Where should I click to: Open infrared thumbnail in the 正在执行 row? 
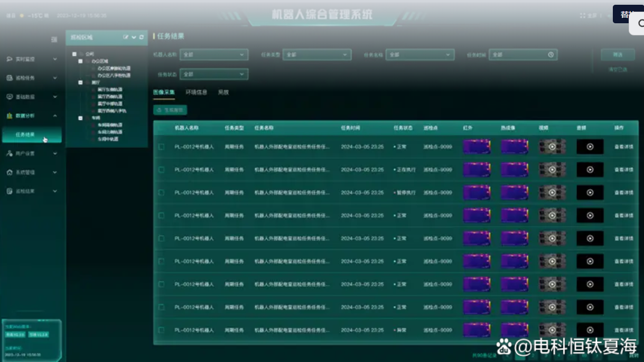(477, 170)
